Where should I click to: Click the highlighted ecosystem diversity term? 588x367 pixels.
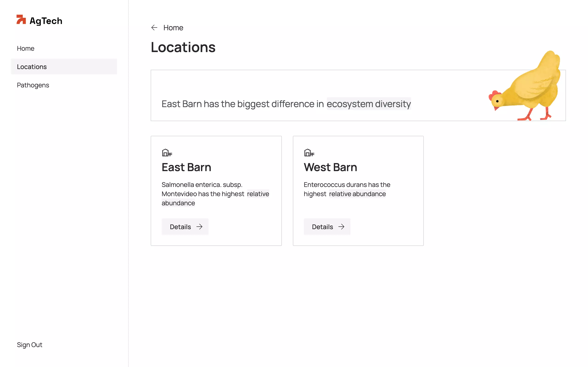point(369,104)
